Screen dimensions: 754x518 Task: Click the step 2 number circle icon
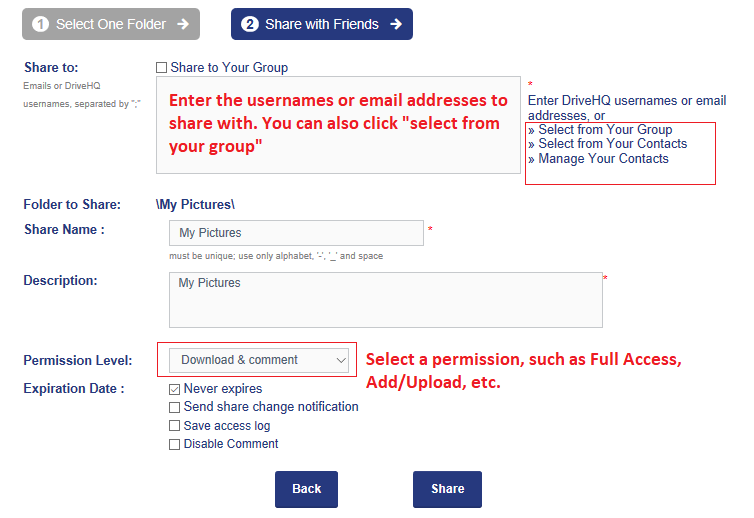(249, 24)
